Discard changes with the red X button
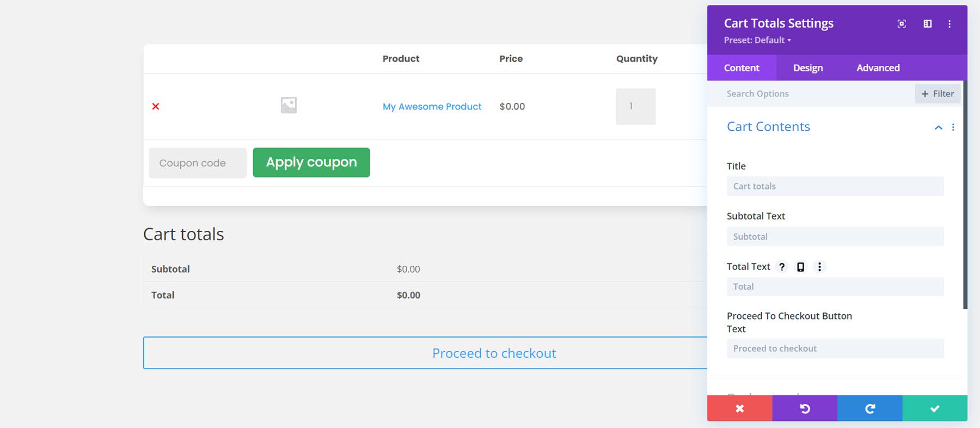Image resolution: width=980 pixels, height=428 pixels. pyautogui.click(x=739, y=408)
